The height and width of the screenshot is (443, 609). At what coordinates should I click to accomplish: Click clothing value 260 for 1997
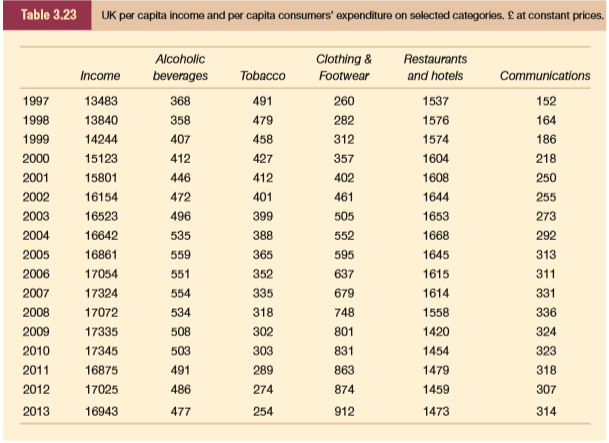(x=344, y=101)
